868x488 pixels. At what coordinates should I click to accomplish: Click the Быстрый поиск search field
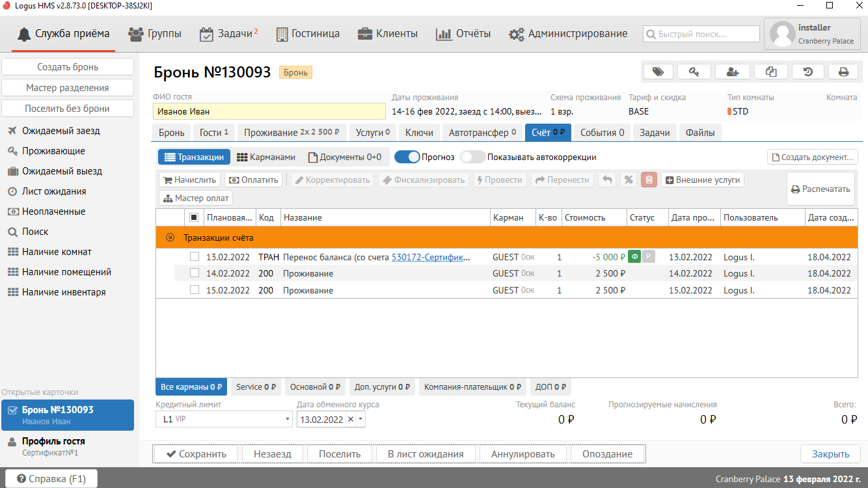[x=701, y=34]
